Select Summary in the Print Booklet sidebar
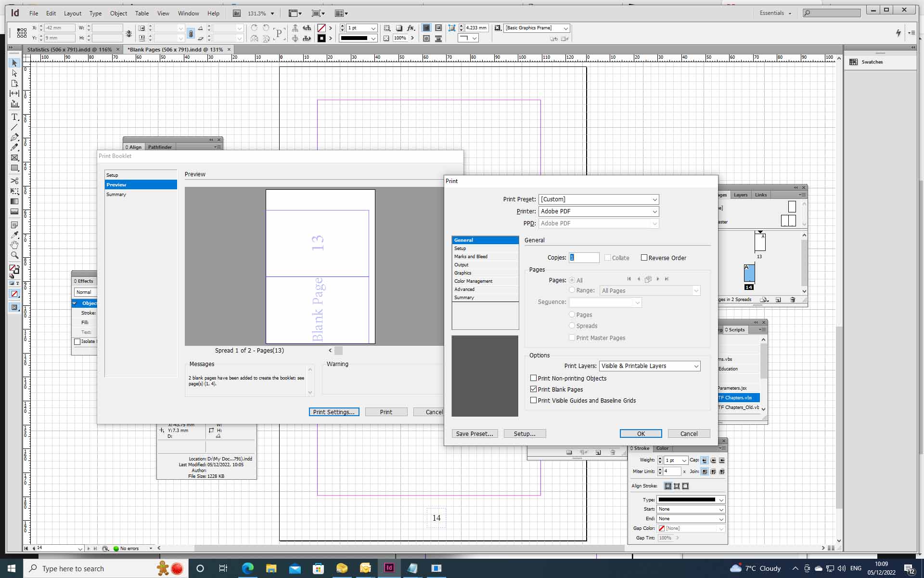 click(116, 194)
